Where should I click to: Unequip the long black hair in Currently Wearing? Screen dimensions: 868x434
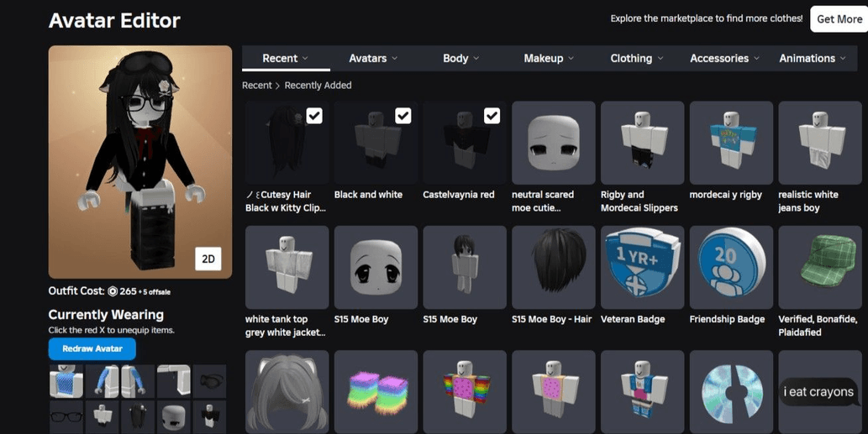click(x=138, y=417)
